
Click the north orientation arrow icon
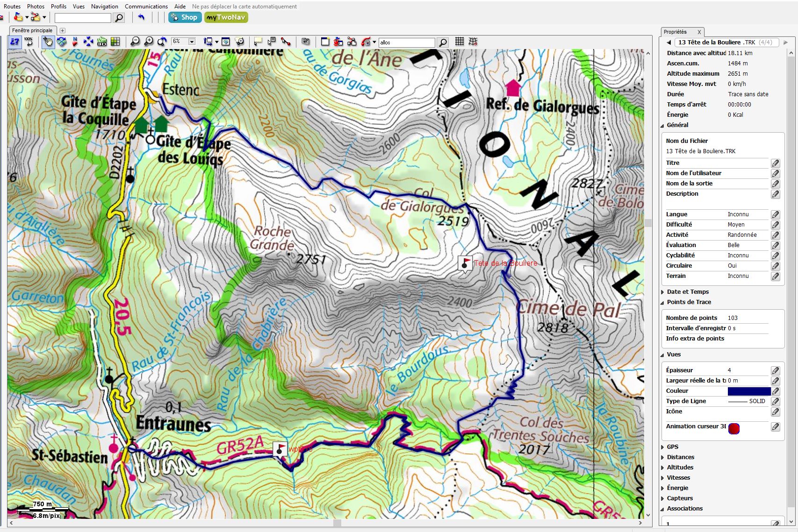tap(75, 42)
